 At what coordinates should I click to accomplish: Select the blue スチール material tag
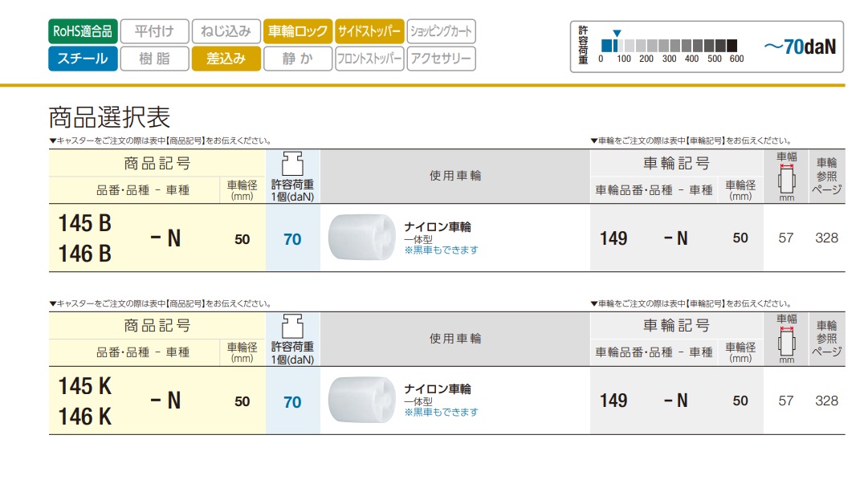coord(83,59)
